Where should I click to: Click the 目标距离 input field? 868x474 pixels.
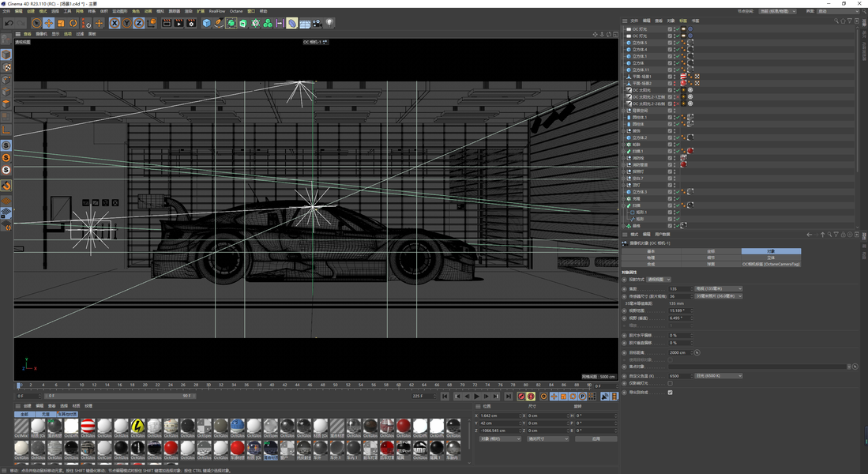click(x=679, y=353)
